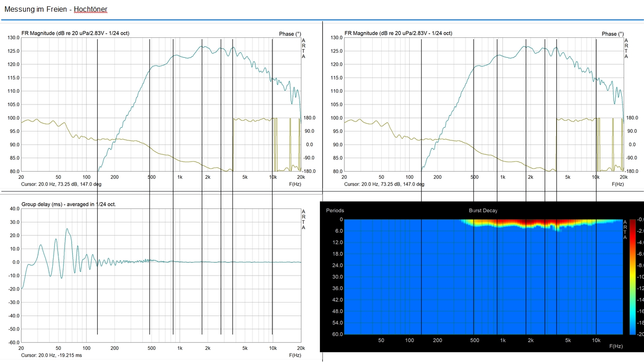Click the F(Hz) axis label in Burst Decay
The image size is (644, 362).
coord(616,347)
